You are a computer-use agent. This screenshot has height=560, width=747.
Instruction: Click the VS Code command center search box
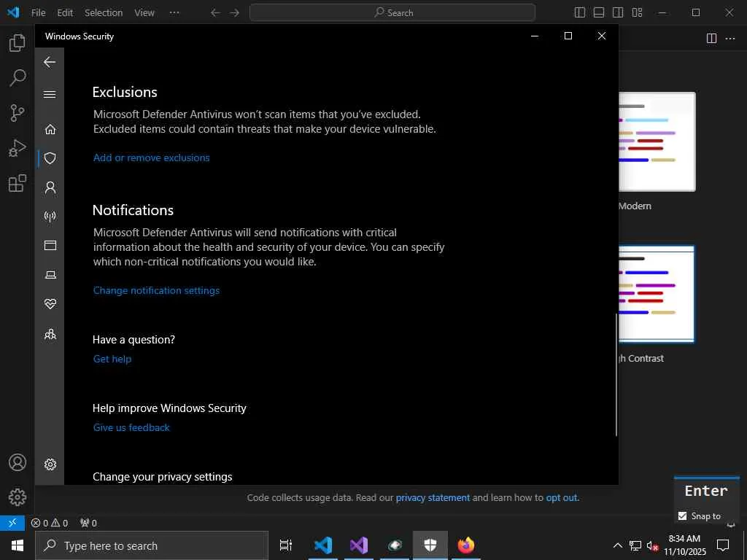(x=392, y=13)
